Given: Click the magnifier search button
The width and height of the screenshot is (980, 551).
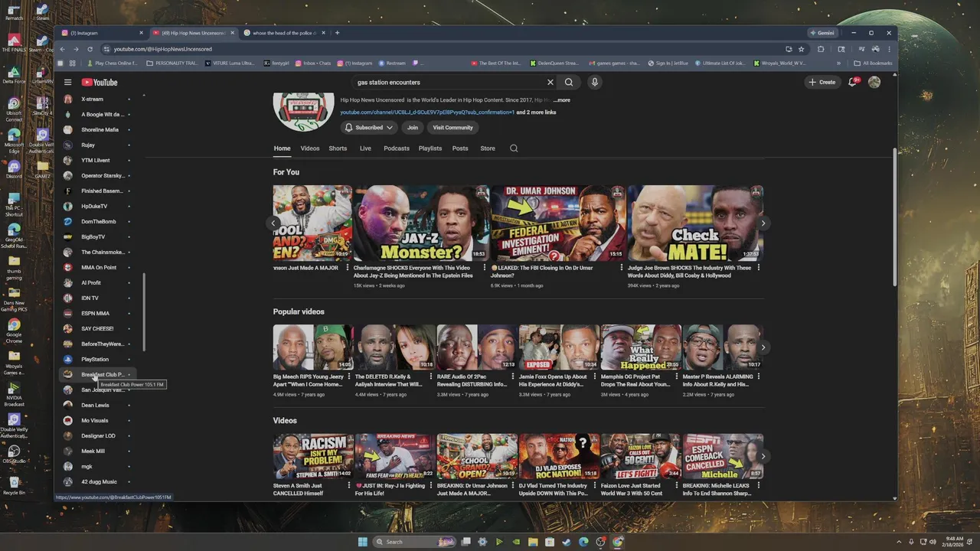Looking at the screenshot, I should [x=569, y=82].
